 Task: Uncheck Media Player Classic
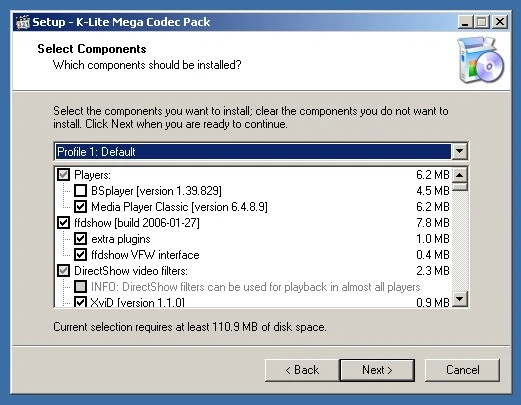pyautogui.click(x=80, y=207)
